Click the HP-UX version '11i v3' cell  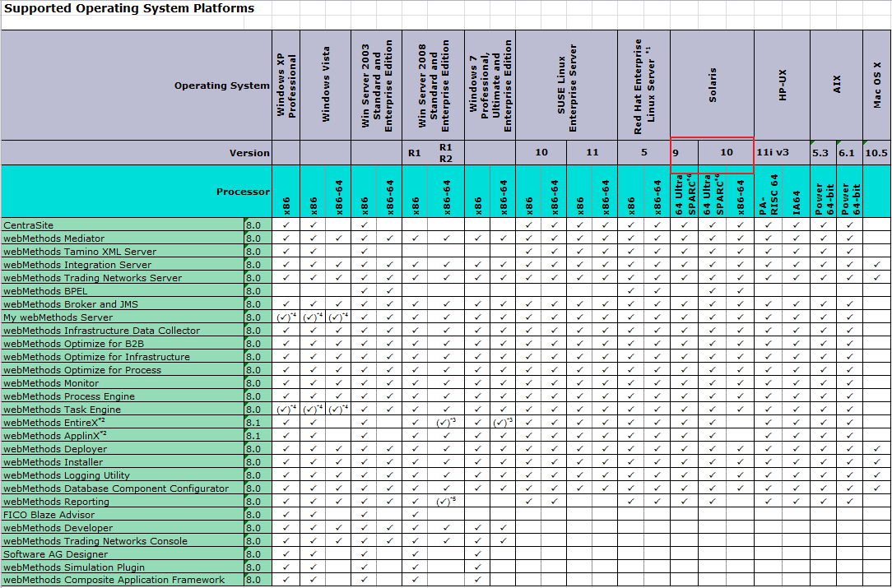783,153
